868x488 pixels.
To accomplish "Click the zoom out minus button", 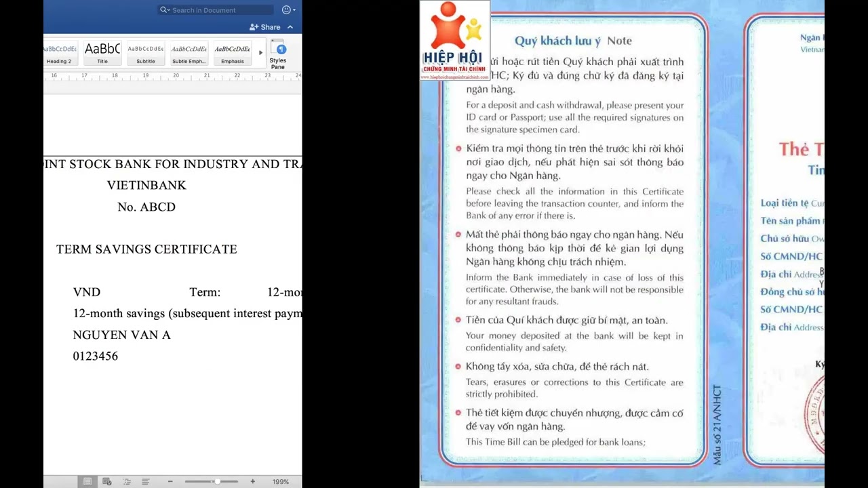I will [x=170, y=481].
